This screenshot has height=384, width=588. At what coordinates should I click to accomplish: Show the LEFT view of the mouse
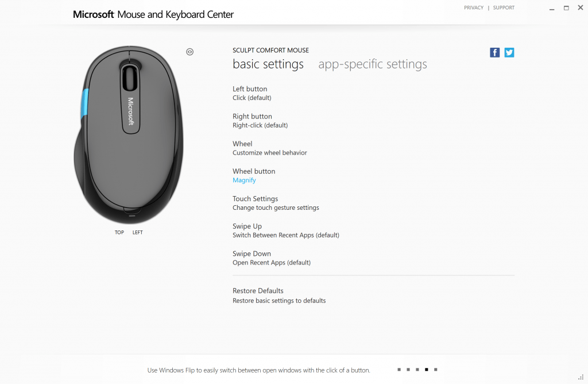138,233
